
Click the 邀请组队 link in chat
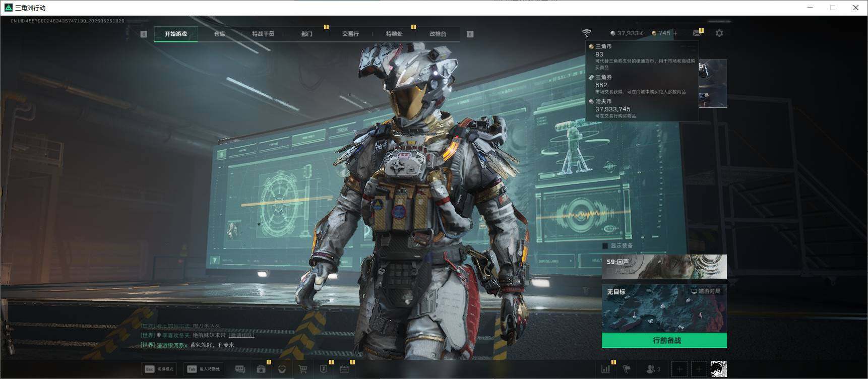pyautogui.click(x=241, y=335)
